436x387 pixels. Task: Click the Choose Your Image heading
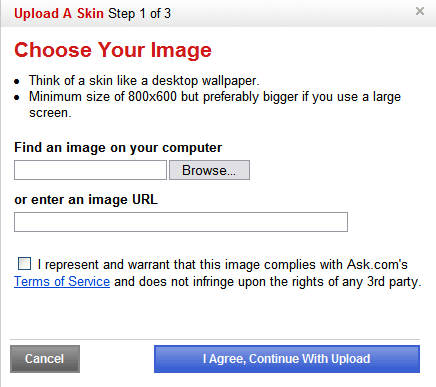113,50
